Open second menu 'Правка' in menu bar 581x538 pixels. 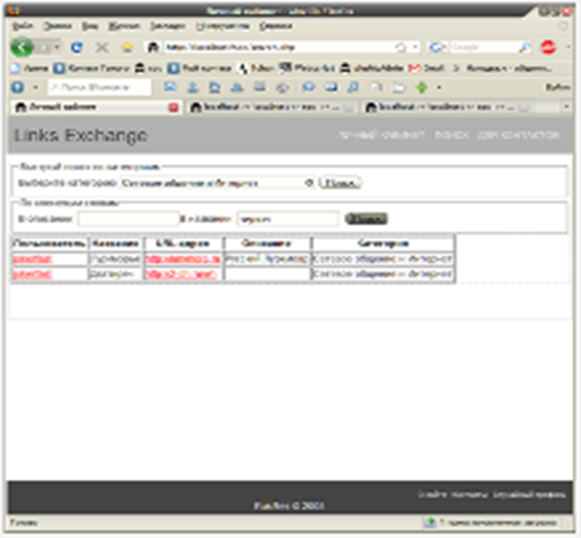[x=57, y=26]
